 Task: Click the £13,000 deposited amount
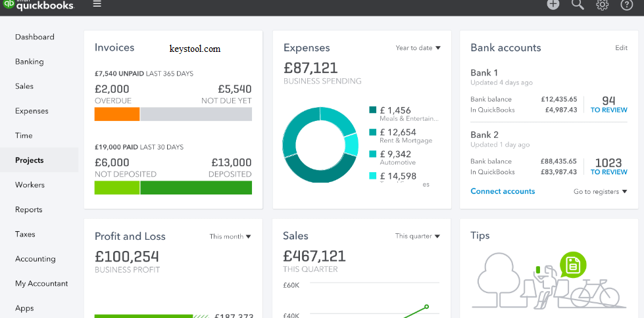[x=232, y=162]
